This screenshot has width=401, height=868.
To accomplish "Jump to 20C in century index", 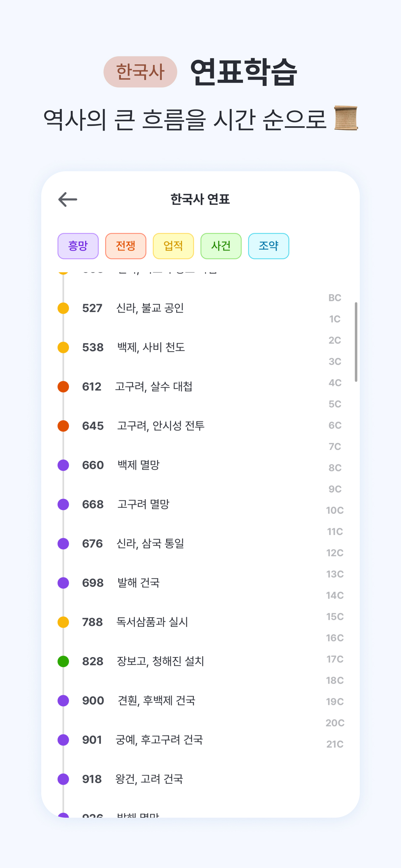I will (335, 723).
